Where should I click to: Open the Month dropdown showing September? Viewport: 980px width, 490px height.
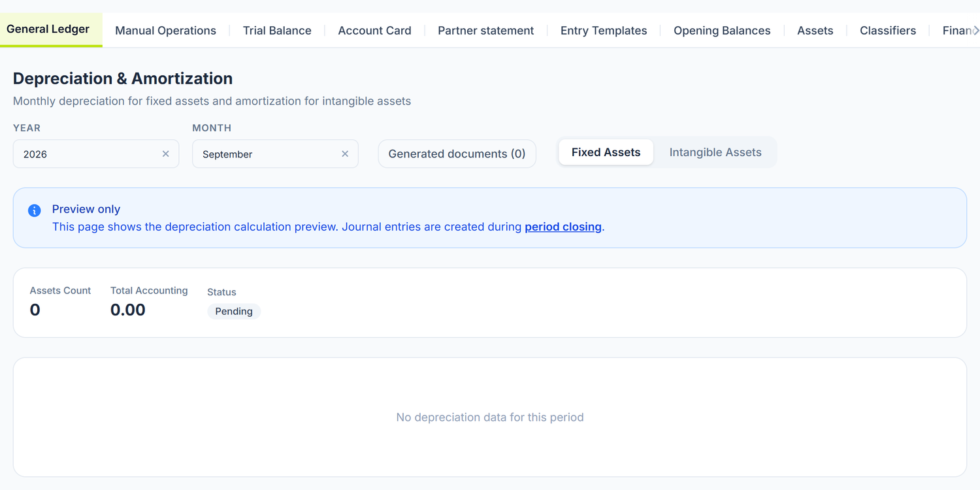(275, 154)
